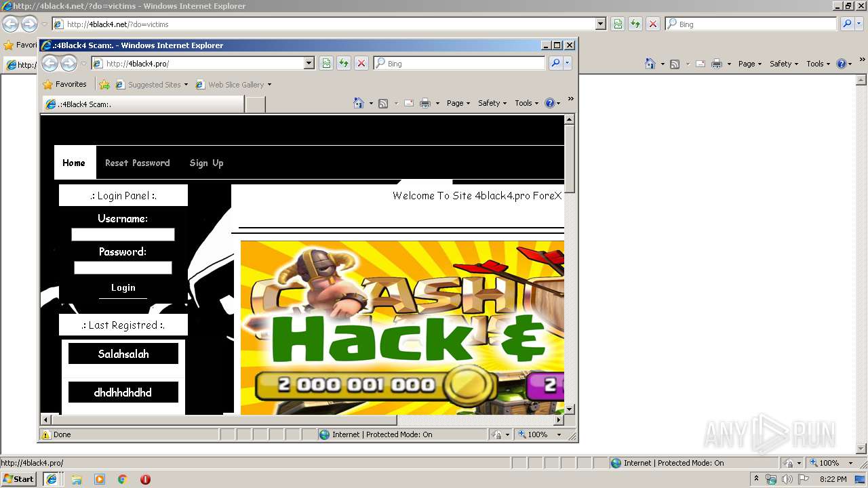Screen dimensions: 868x488
Task: Click the Login button
Action: (x=123, y=287)
